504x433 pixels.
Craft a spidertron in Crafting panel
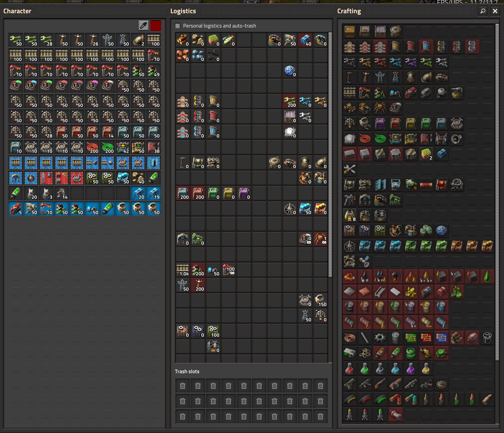click(x=380, y=108)
